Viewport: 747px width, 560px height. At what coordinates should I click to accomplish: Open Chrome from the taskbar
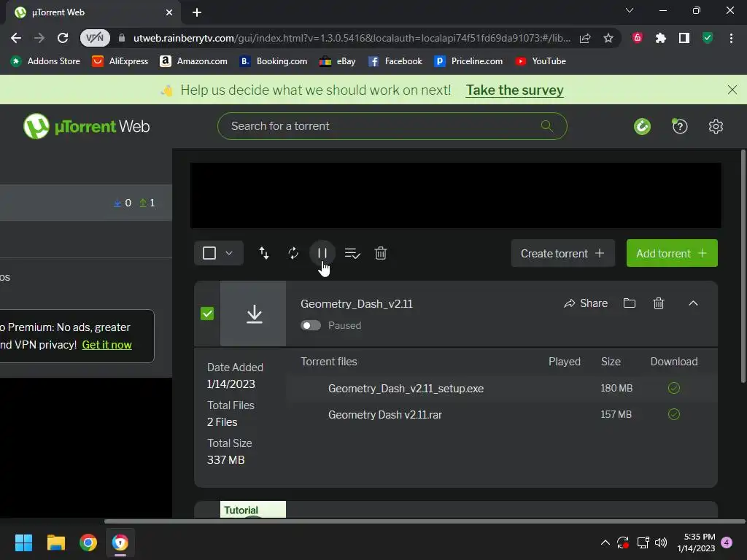88,542
